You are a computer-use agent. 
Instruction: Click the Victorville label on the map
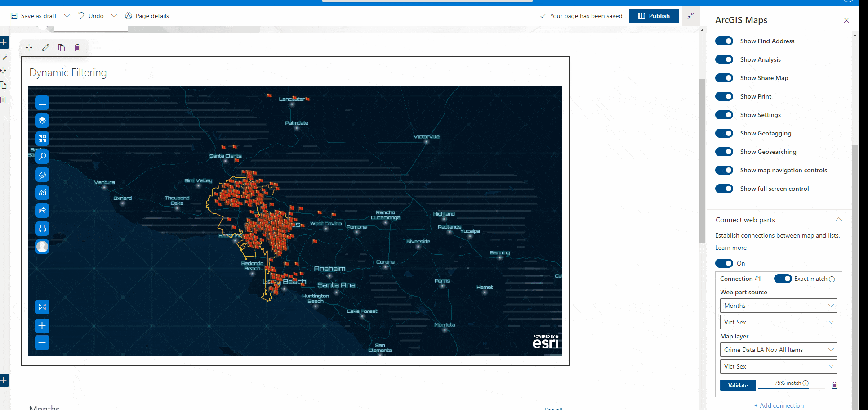(x=427, y=136)
